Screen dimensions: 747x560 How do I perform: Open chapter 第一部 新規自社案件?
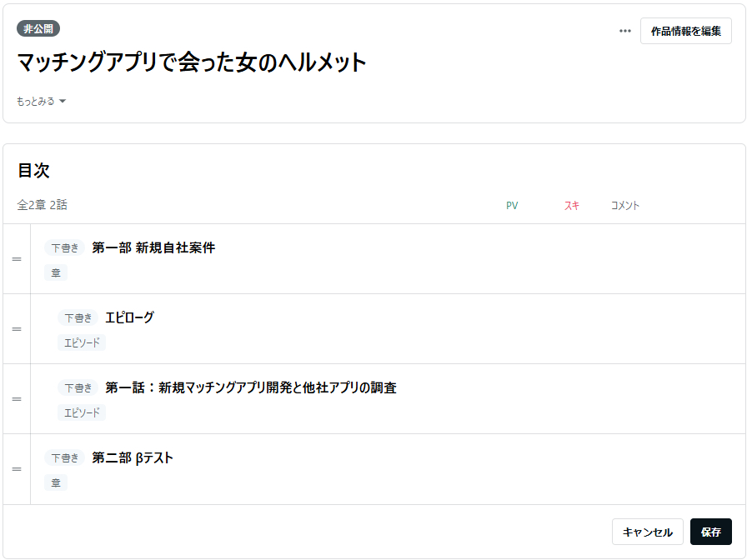(x=153, y=247)
